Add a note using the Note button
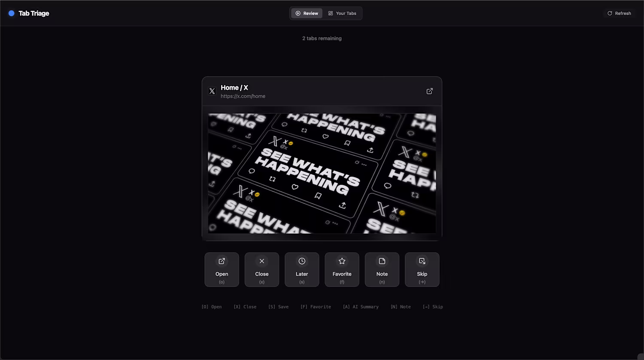 [x=382, y=270]
